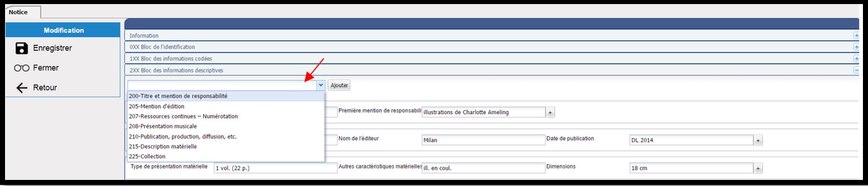Click plus button next to Charlotte Ameling field
This screenshot has height=186, width=868.
551,113
